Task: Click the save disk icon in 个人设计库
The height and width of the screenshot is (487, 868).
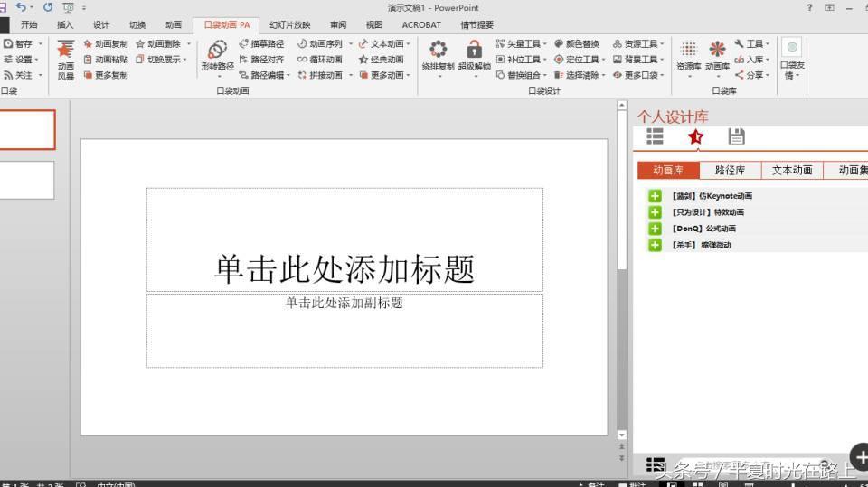Action: [736, 136]
